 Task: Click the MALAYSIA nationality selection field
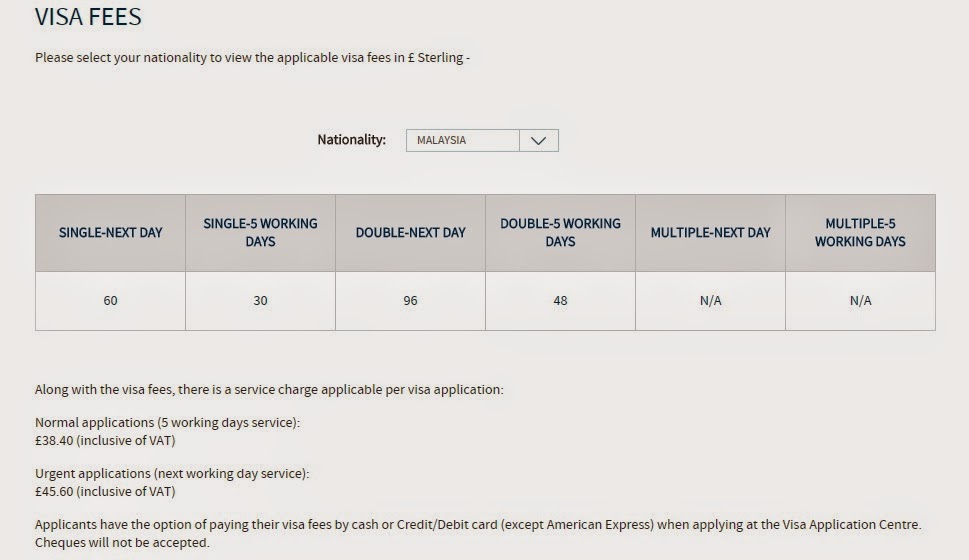pyautogui.click(x=482, y=140)
